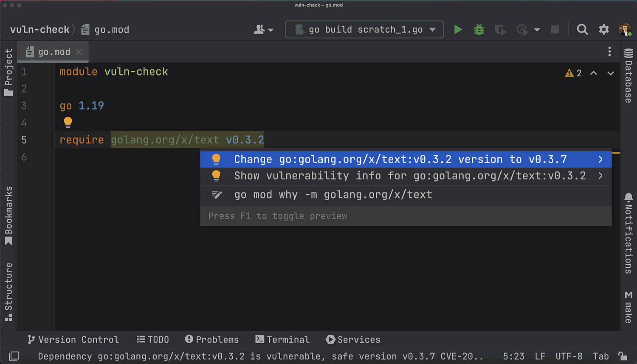Viewport: 637px width, 364px height.
Task: Open profiler dropdown arrow
Action: [x=537, y=30]
